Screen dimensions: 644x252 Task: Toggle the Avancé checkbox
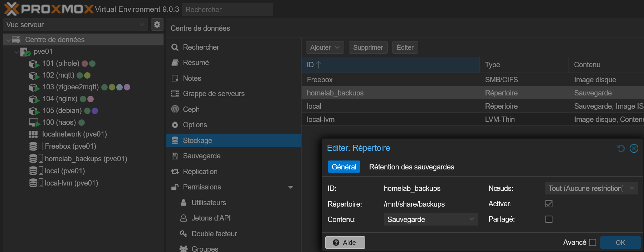[x=592, y=242]
